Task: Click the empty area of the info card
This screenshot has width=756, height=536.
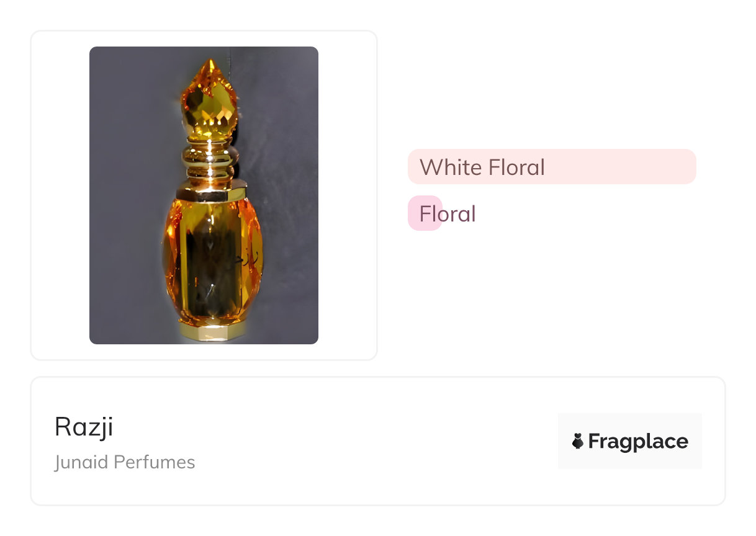Action: point(372,441)
